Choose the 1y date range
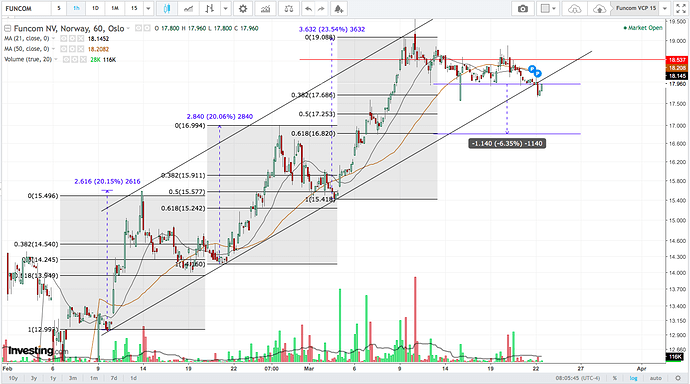 point(53,378)
